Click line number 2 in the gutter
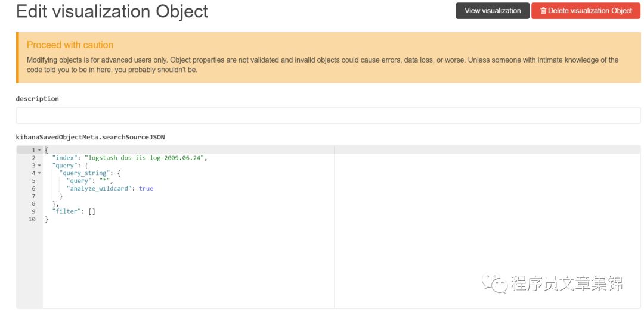 coord(33,158)
